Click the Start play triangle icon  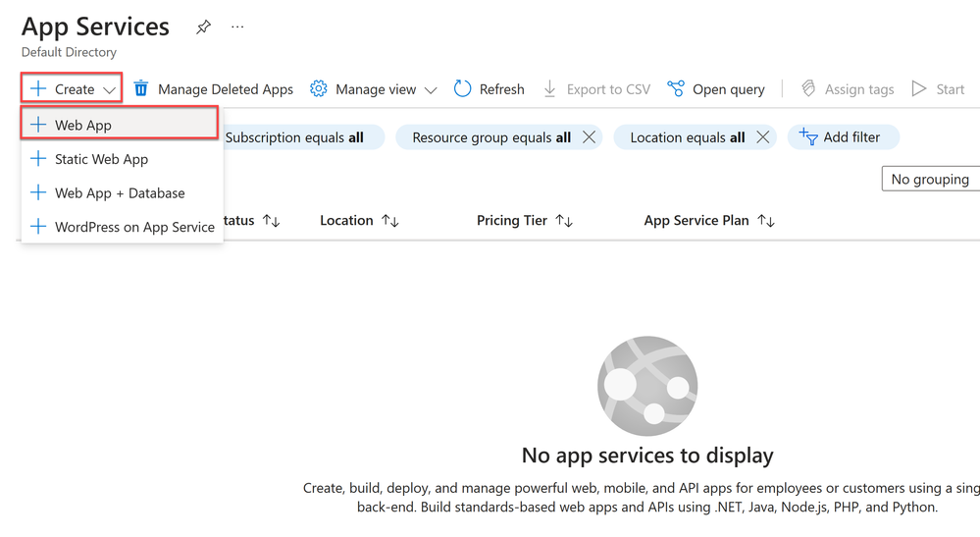tap(919, 88)
